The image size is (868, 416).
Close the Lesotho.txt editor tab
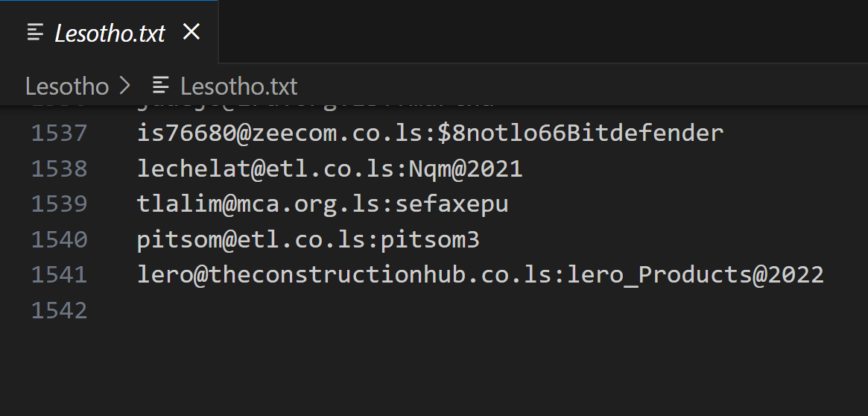191,32
